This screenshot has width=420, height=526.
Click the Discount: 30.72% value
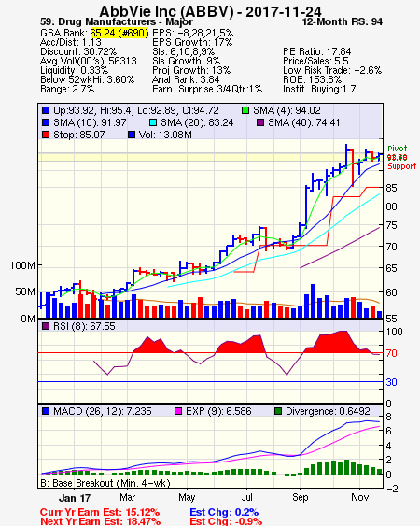coord(78,51)
